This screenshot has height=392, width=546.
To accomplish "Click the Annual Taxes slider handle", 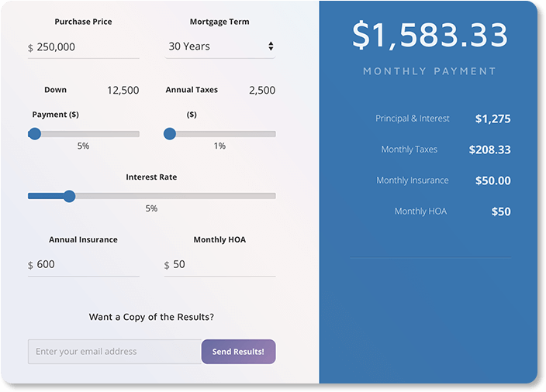I will [170, 134].
